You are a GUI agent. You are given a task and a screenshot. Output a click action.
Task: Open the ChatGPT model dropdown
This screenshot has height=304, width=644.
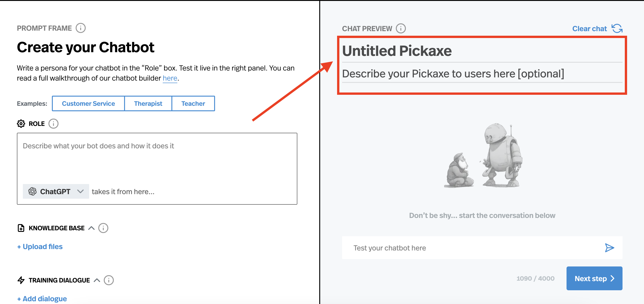tap(80, 191)
